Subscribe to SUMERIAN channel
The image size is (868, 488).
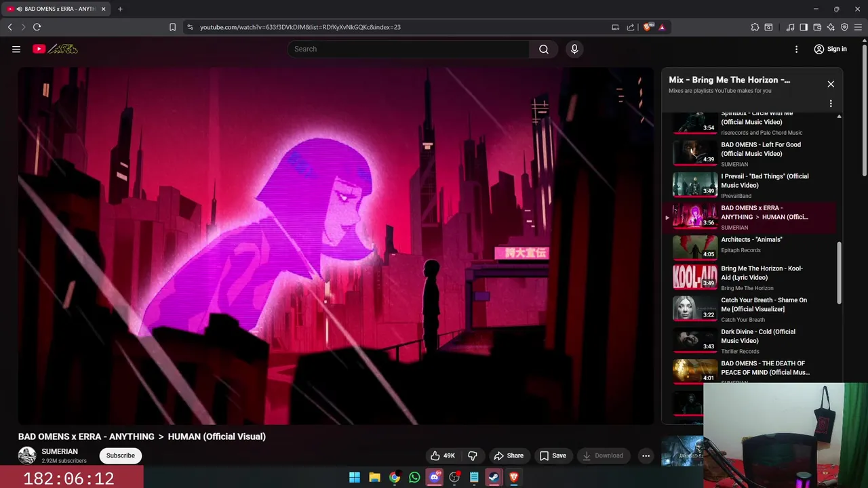[x=121, y=455]
